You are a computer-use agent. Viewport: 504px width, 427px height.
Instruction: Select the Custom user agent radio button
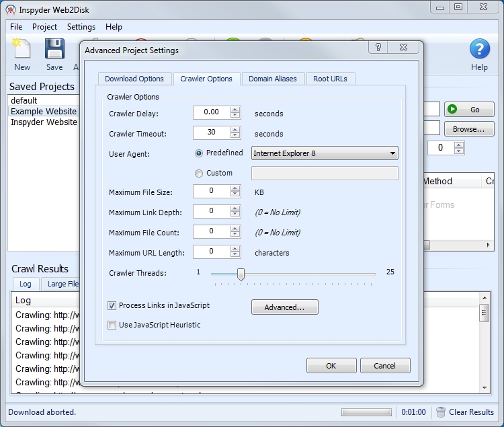pyautogui.click(x=199, y=173)
